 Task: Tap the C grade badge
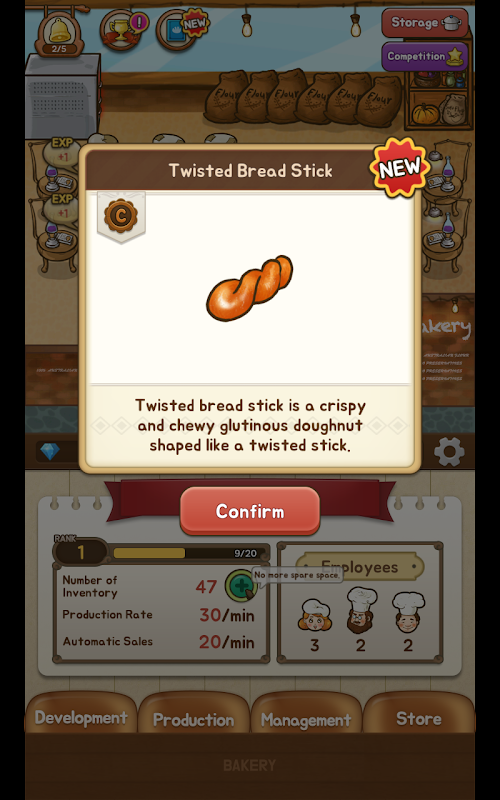tap(121, 216)
